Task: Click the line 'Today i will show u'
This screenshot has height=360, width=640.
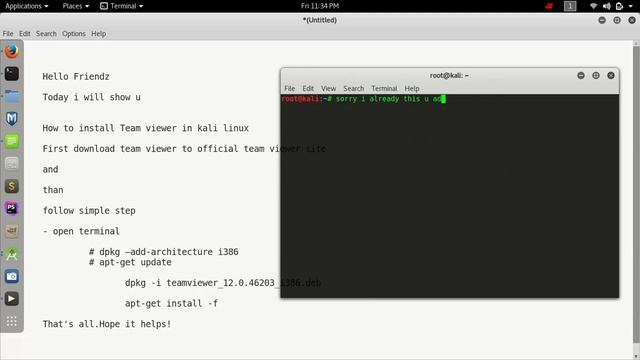Action: pyautogui.click(x=91, y=97)
